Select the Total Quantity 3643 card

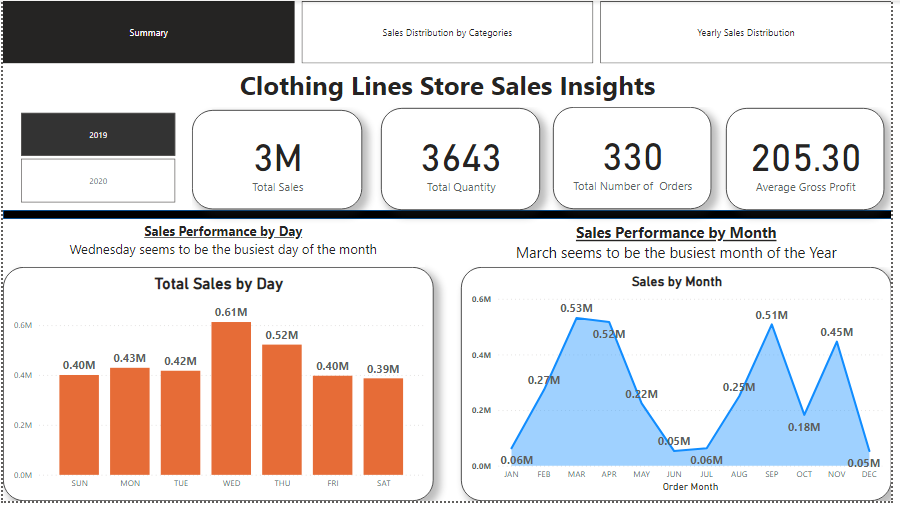coord(460,160)
